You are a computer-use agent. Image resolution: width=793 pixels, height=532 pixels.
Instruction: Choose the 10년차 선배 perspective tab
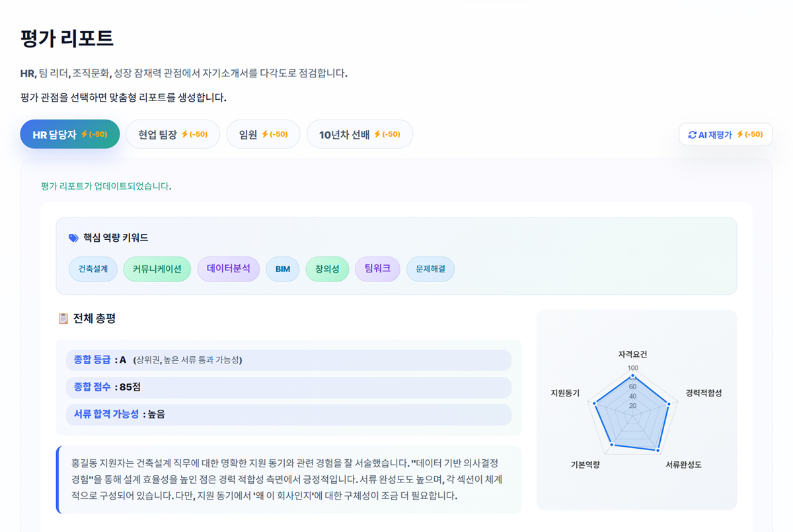[344, 134]
